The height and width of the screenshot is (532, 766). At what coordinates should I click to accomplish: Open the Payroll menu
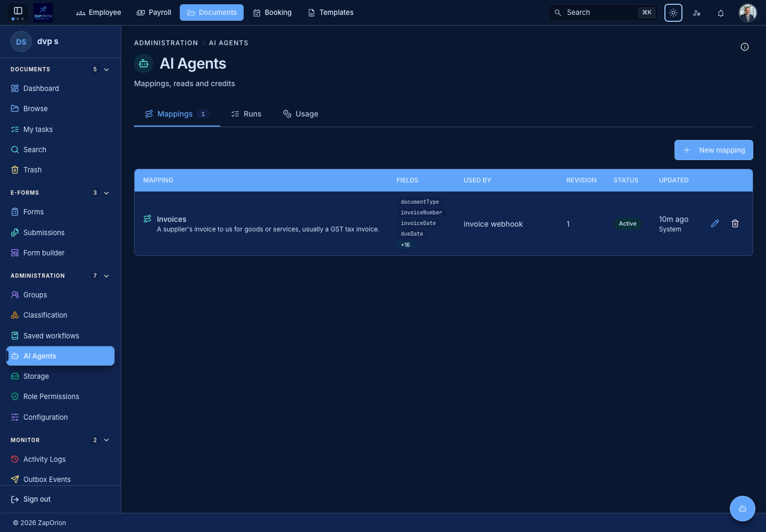coord(154,13)
